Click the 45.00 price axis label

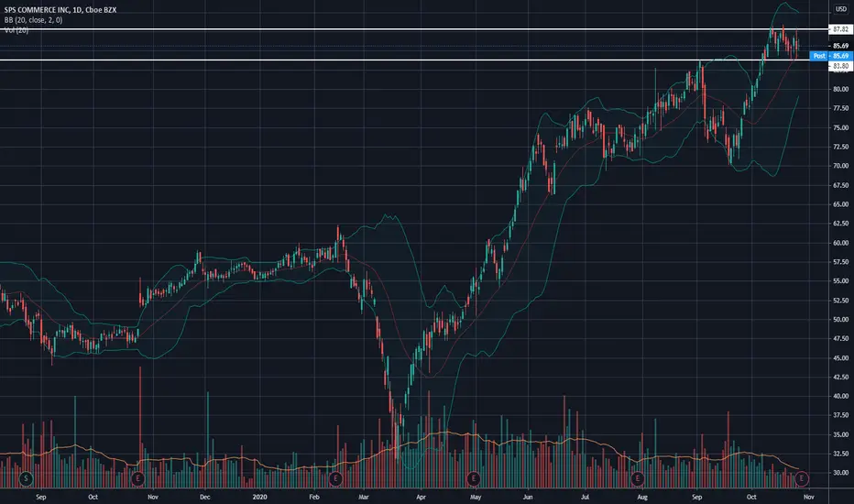841,358
